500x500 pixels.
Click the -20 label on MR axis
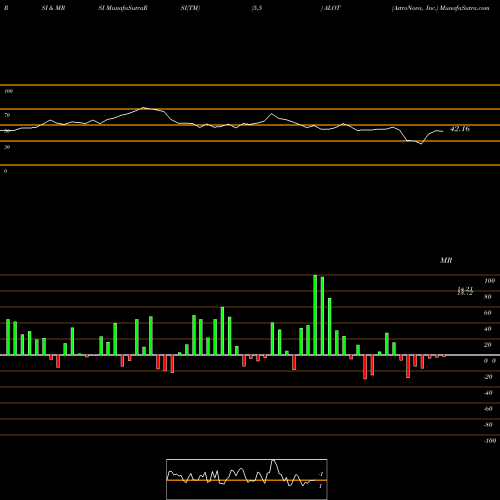coord(488,377)
